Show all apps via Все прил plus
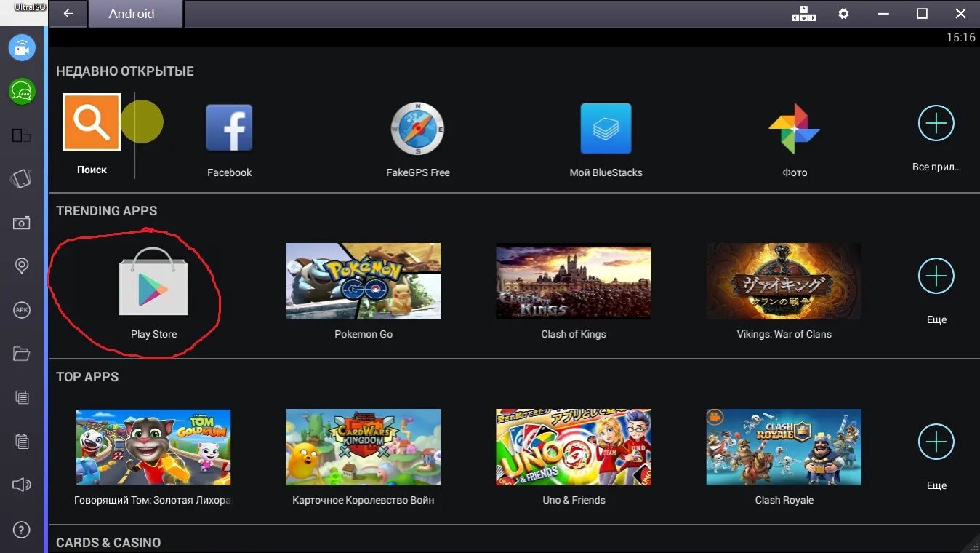Viewport: 980px width, 553px height. click(936, 124)
